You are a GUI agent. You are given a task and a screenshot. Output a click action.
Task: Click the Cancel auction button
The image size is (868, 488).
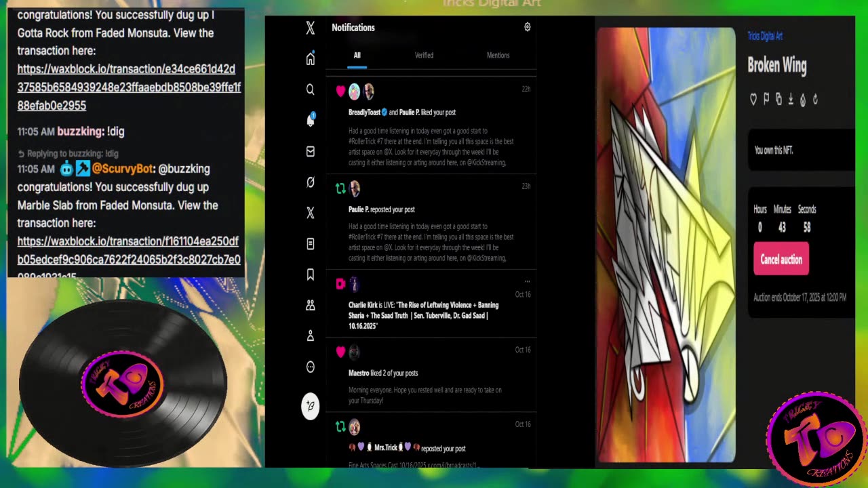coord(781,260)
